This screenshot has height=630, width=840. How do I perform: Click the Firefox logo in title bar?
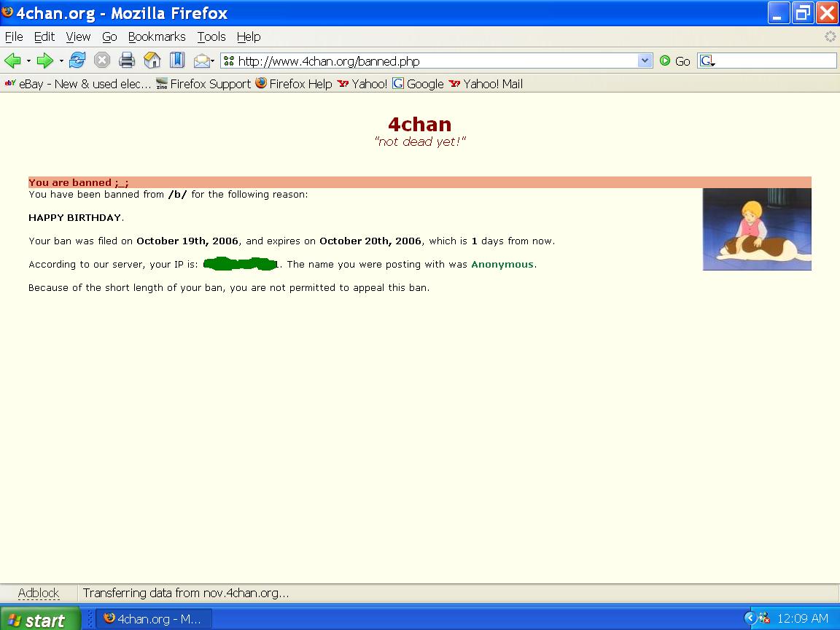click(7, 12)
